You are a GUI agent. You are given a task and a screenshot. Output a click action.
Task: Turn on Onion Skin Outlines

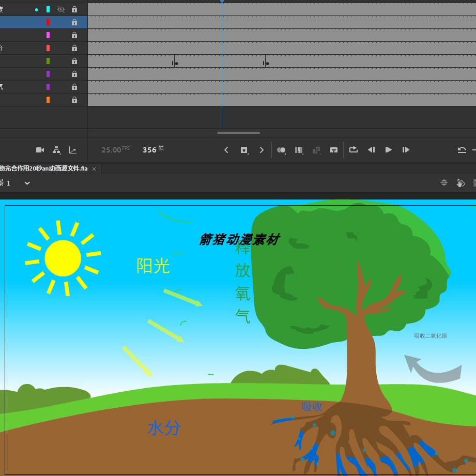click(x=299, y=150)
